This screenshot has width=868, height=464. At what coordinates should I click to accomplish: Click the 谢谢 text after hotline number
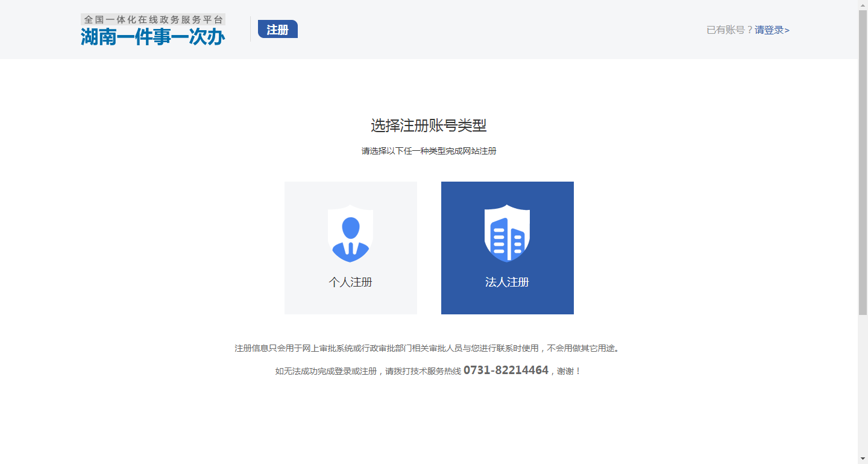(565, 371)
